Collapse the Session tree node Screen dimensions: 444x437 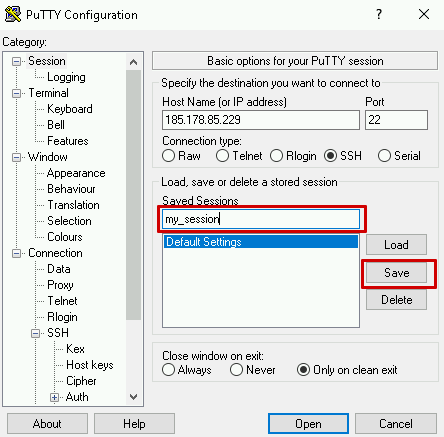[x=16, y=61]
